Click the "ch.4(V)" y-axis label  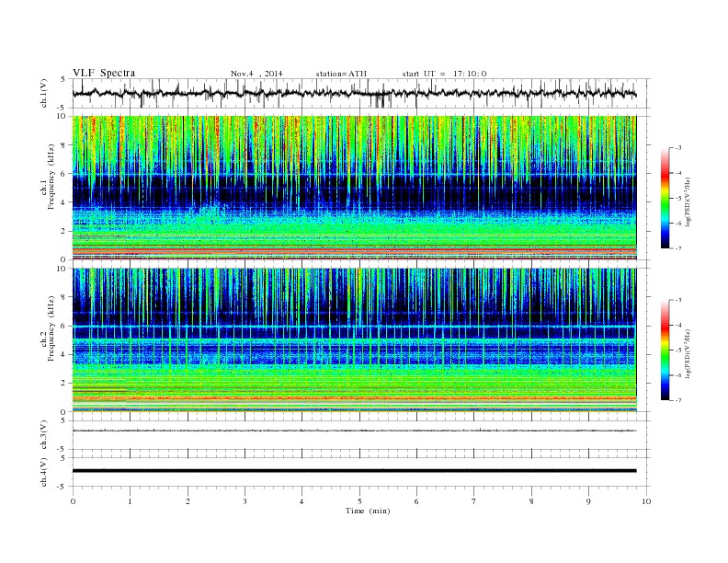[43, 472]
